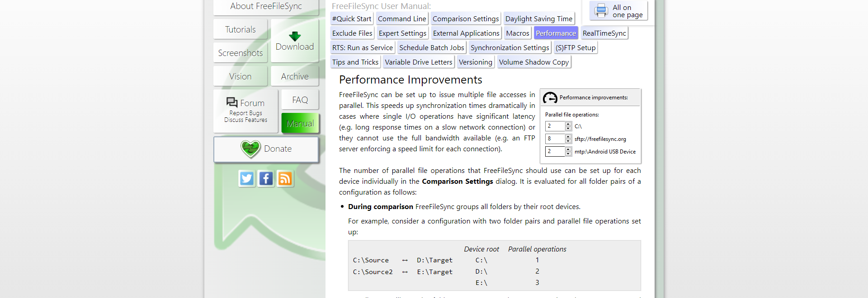Click the Facebook icon

(x=266, y=179)
